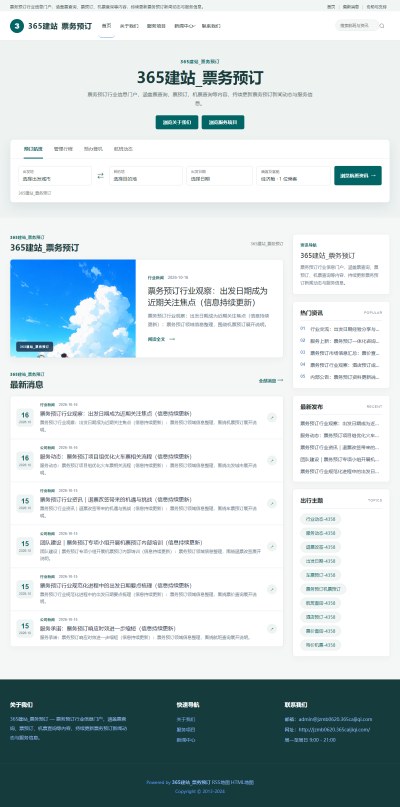Click the "365建站_票务预订" badge on featured image

(x=34, y=347)
